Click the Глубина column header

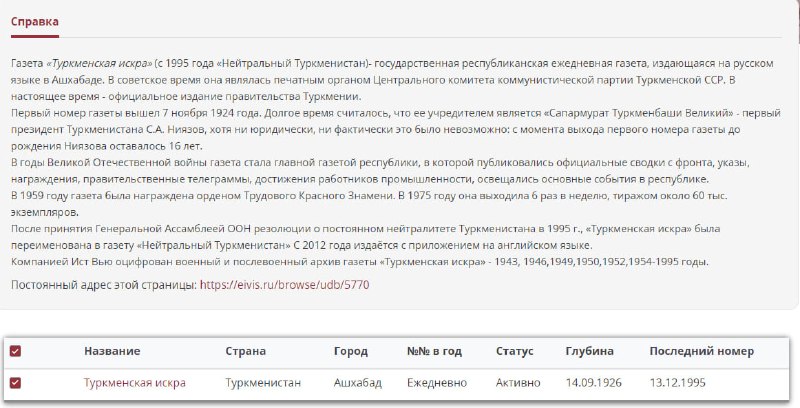tap(589, 351)
